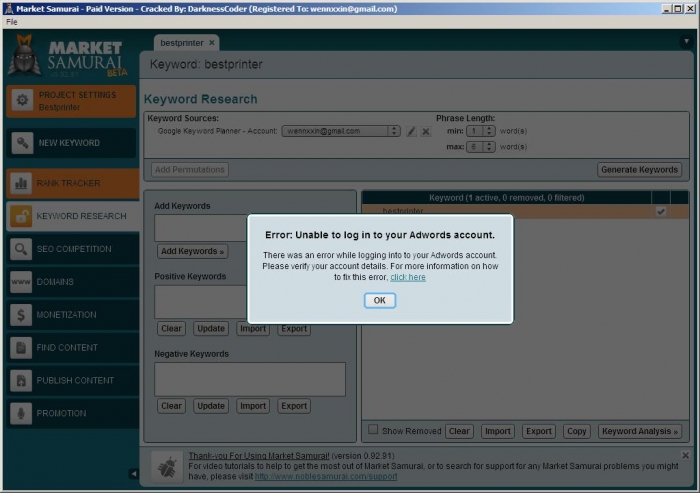Image resolution: width=700 pixels, height=493 pixels.
Task: Clear the Positive Keywords list
Action: coord(171,329)
